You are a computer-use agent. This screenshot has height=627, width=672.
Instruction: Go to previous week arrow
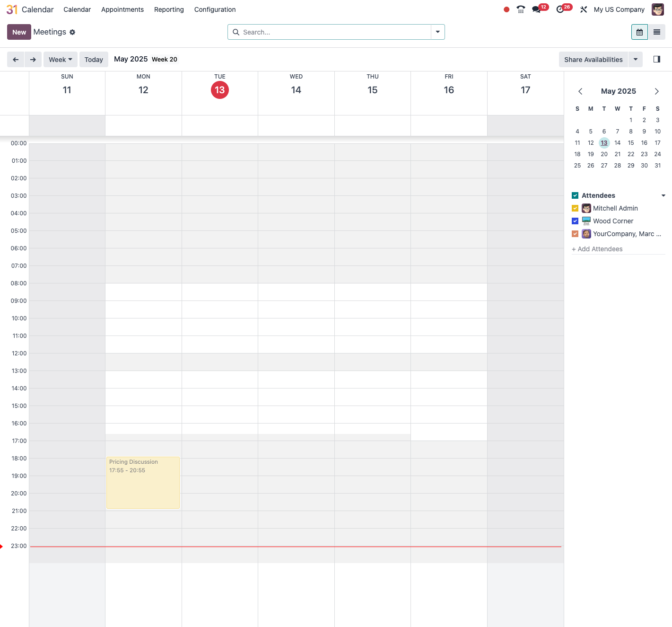point(16,60)
